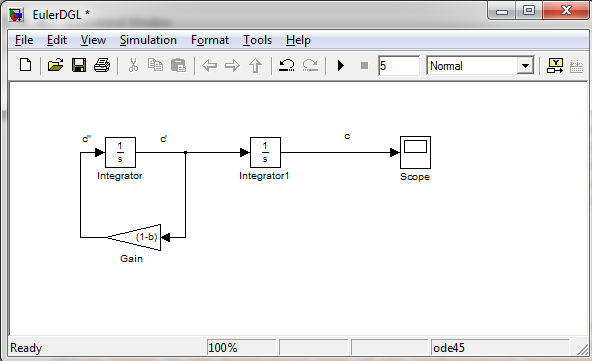This screenshot has height=361, width=592.
Task: Open the Tools menu
Action: [257, 40]
